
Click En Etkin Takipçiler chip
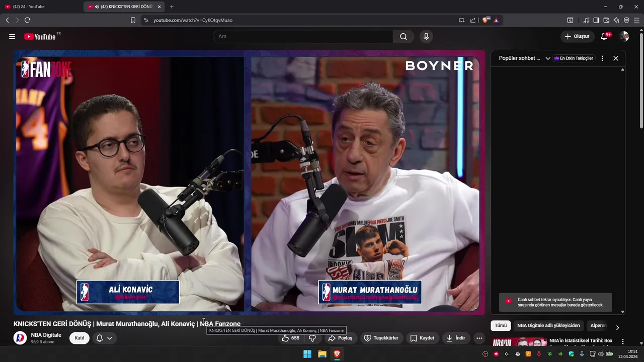point(574,58)
